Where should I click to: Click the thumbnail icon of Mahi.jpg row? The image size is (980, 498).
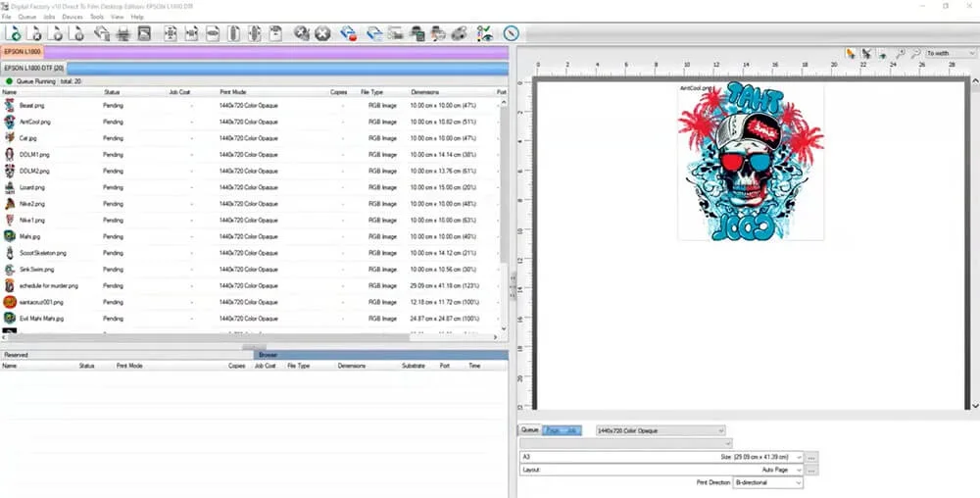pos(10,236)
